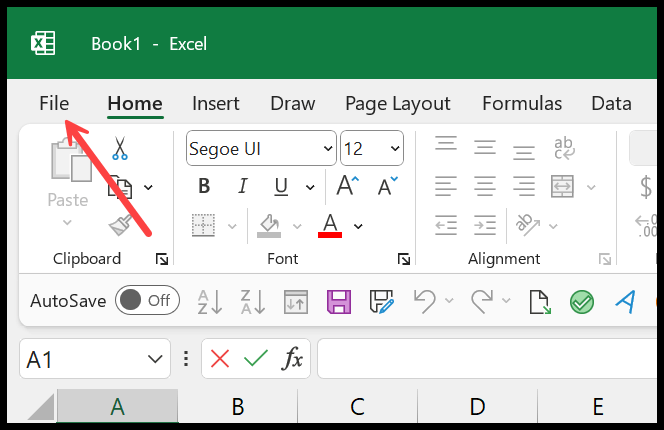Undo the last action
This screenshot has width=664, height=430.
(424, 301)
